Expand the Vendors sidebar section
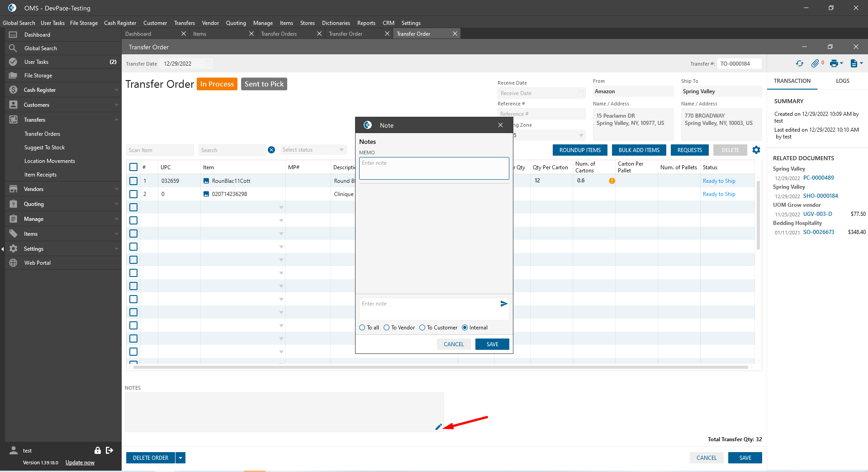This screenshot has width=868, height=472. pyautogui.click(x=116, y=189)
